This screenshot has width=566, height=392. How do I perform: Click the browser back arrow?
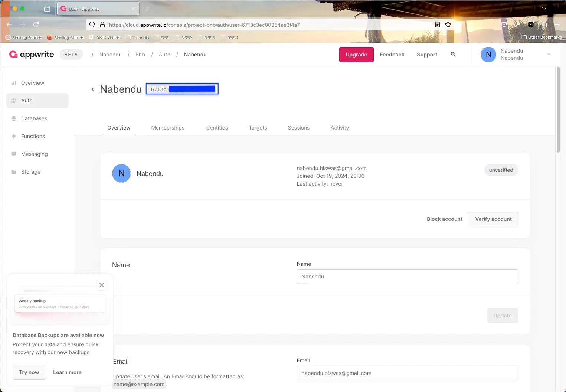[x=9, y=24]
